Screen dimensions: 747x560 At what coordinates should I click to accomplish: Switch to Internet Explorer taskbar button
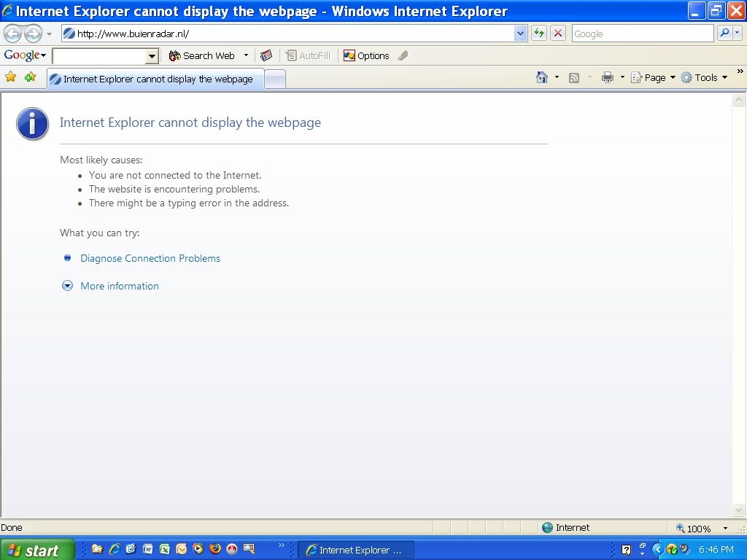tap(356, 550)
